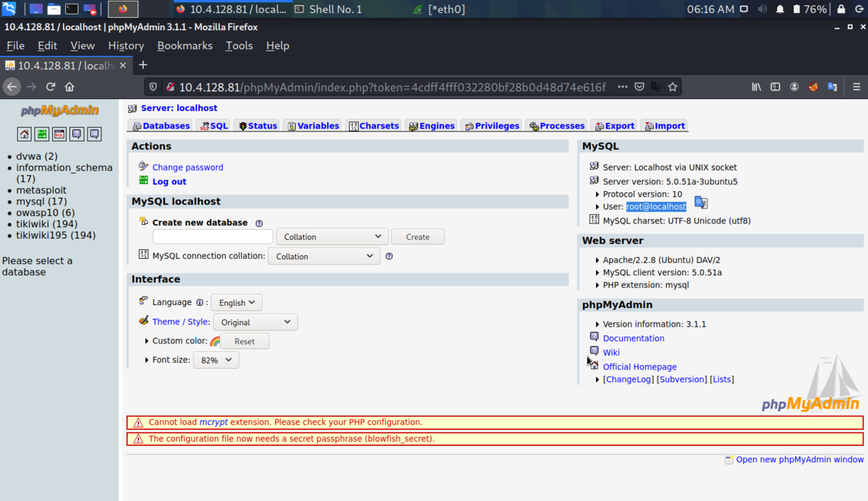Click the FoxyProxy extension icon
868x501 pixels.
coord(813,87)
